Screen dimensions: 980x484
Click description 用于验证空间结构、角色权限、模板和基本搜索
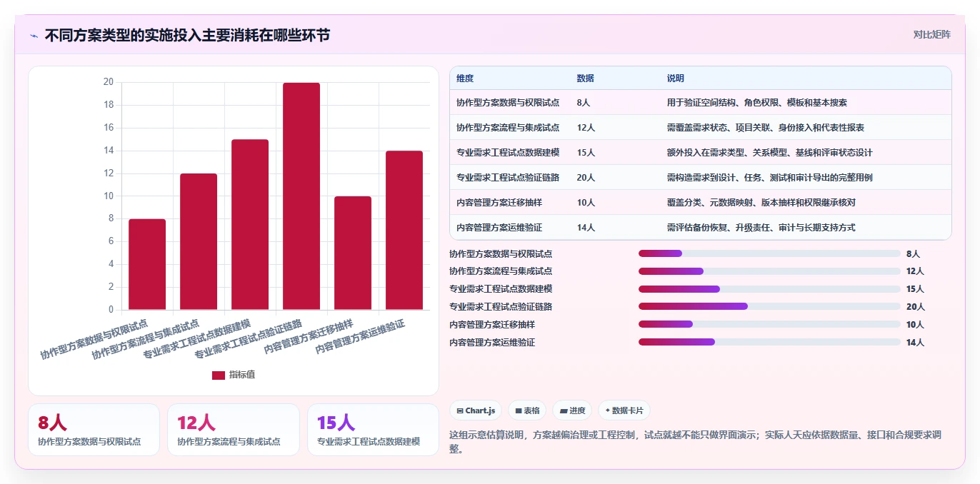pos(757,103)
